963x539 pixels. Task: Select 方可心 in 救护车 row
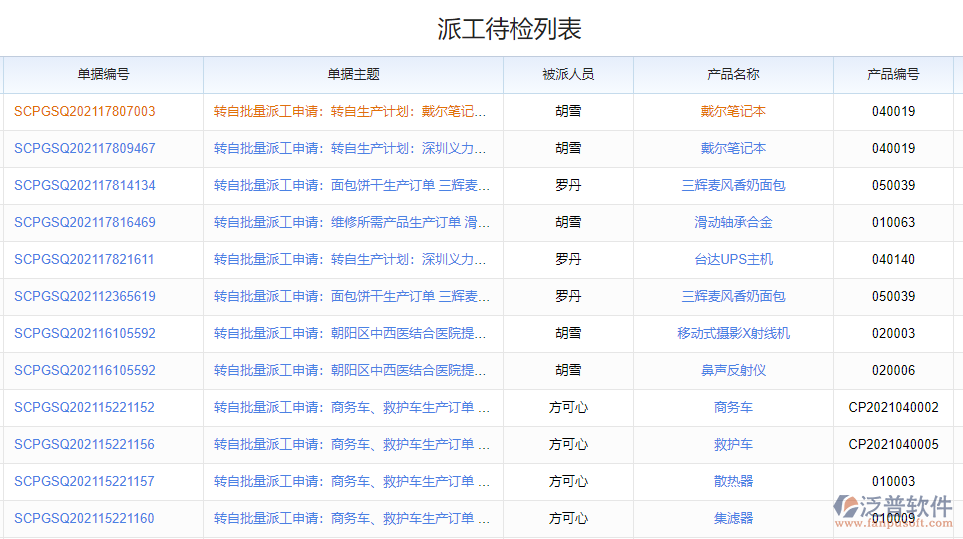[568, 444]
